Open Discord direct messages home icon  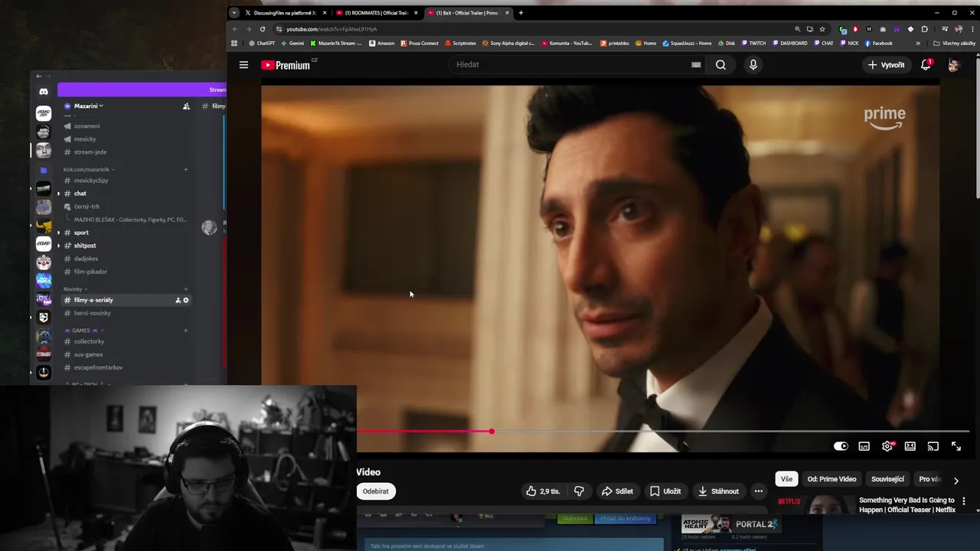coord(44,92)
